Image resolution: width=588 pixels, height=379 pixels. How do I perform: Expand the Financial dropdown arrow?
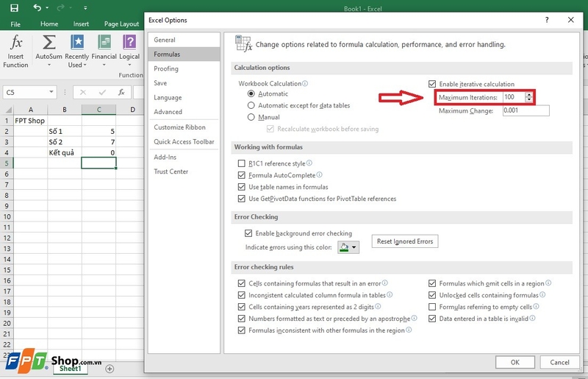click(x=104, y=65)
